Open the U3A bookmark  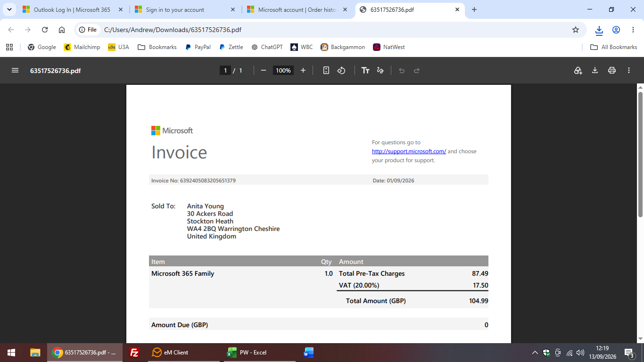coord(119,47)
